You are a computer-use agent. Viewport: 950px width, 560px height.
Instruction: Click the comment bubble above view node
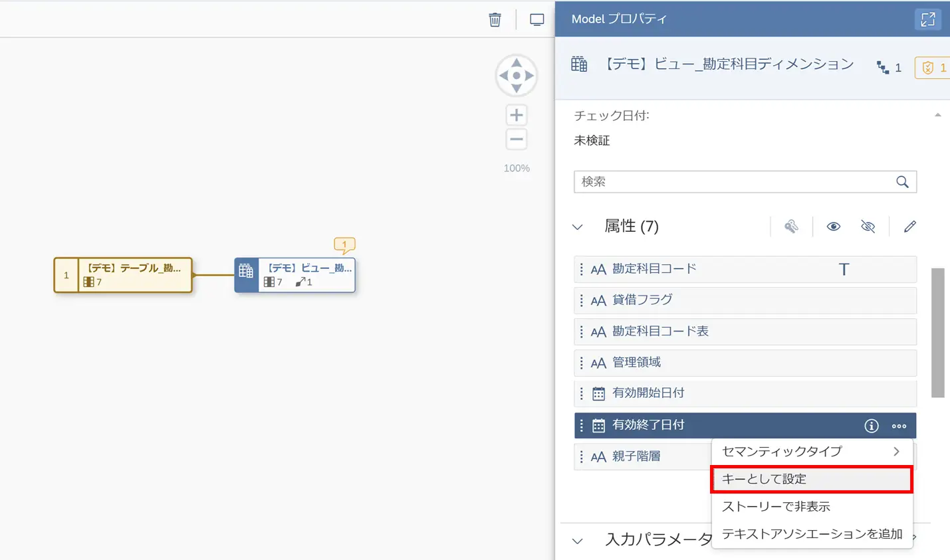tap(344, 245)
